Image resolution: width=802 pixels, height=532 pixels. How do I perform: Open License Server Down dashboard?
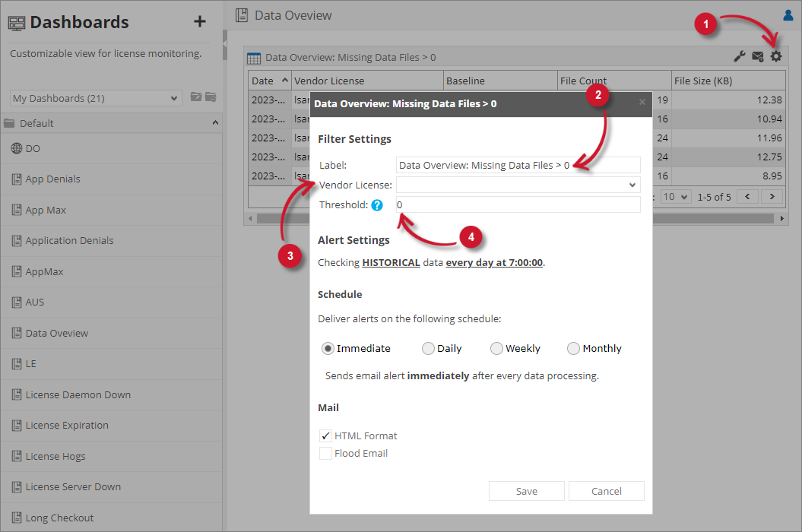point(112,487)
